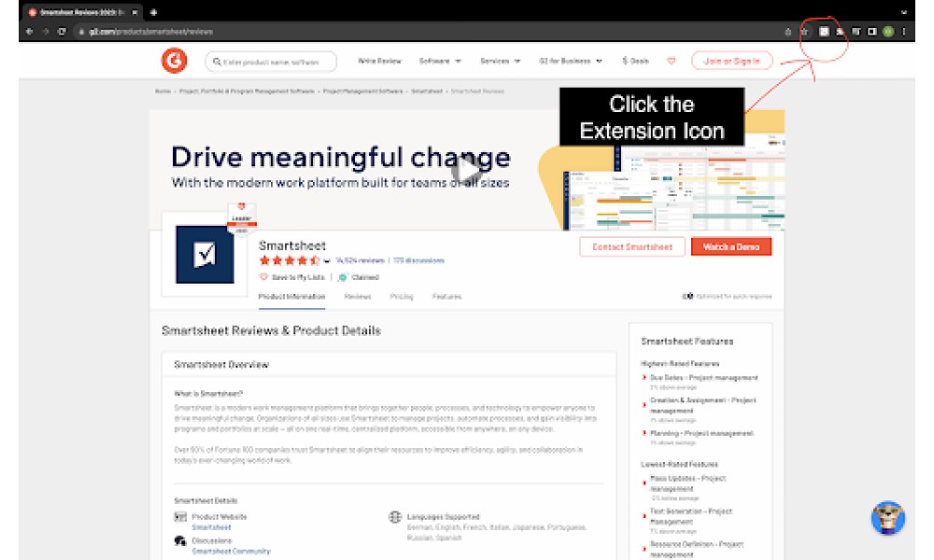This screenshot has height=560, width=934.
Task: Expand the Services dropdown menu
Action: pyautogui.click(x=501, y=61)
